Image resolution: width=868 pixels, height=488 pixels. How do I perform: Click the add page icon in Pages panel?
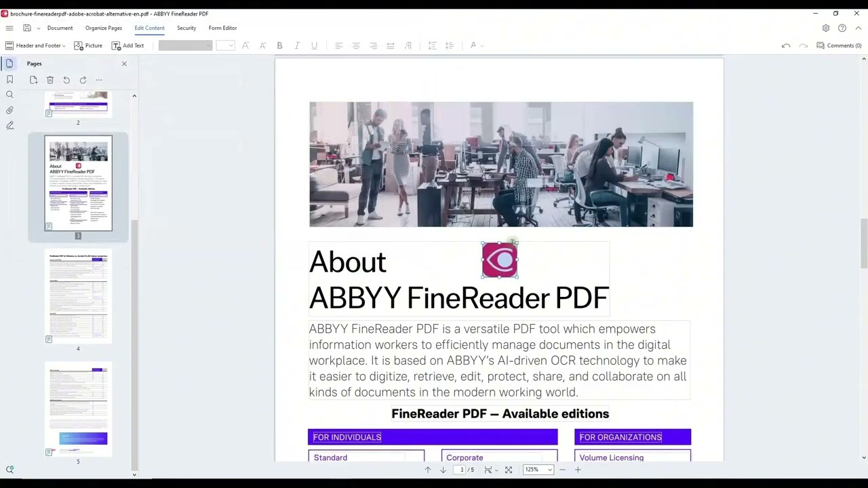pyautogui.click(x=33, y=80)
